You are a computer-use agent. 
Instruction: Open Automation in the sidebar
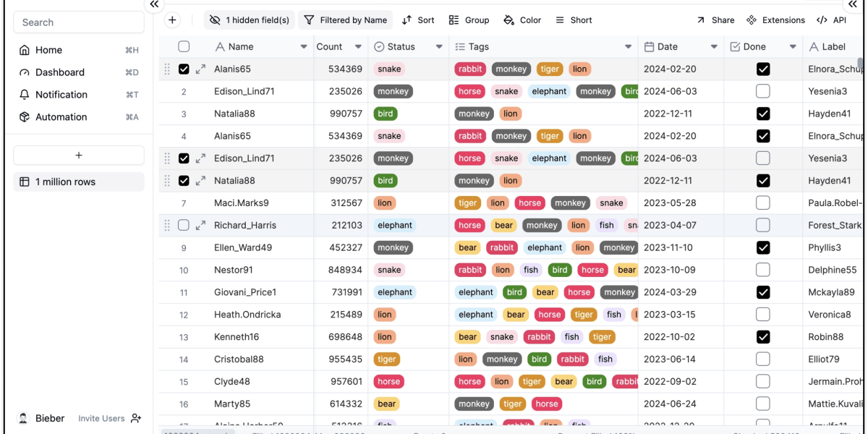coord(61,116)
